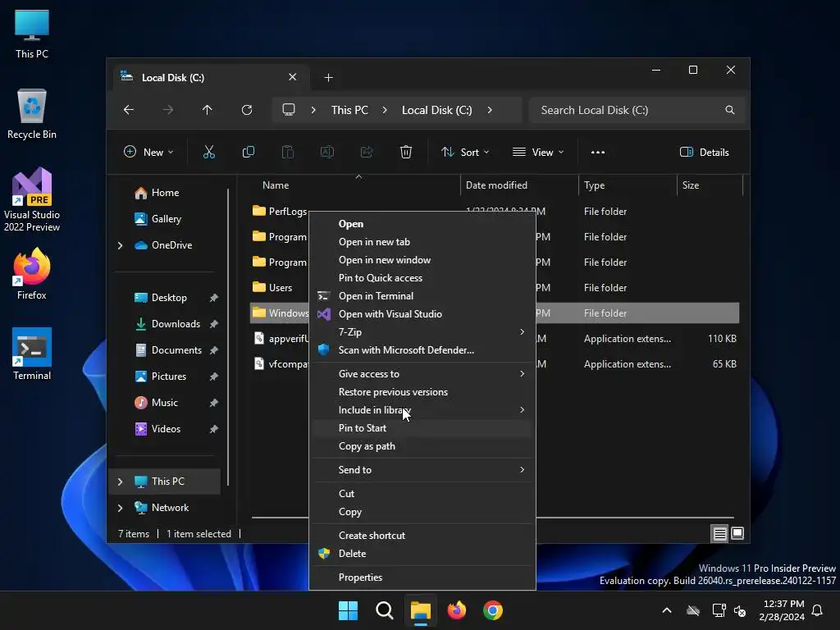
Task: Click the search magnifier icon in the search box
Action: [x=729, y=110]
